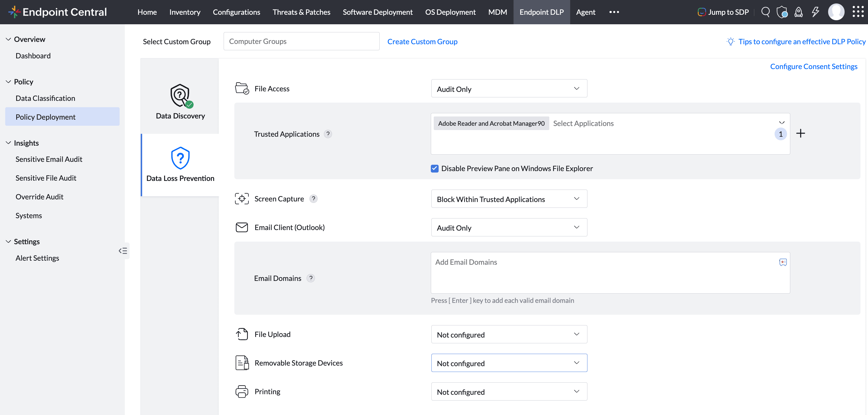The width and height of the screenshot is (868, 415).
Task: Open the Home menu
Action: [147, 12]
